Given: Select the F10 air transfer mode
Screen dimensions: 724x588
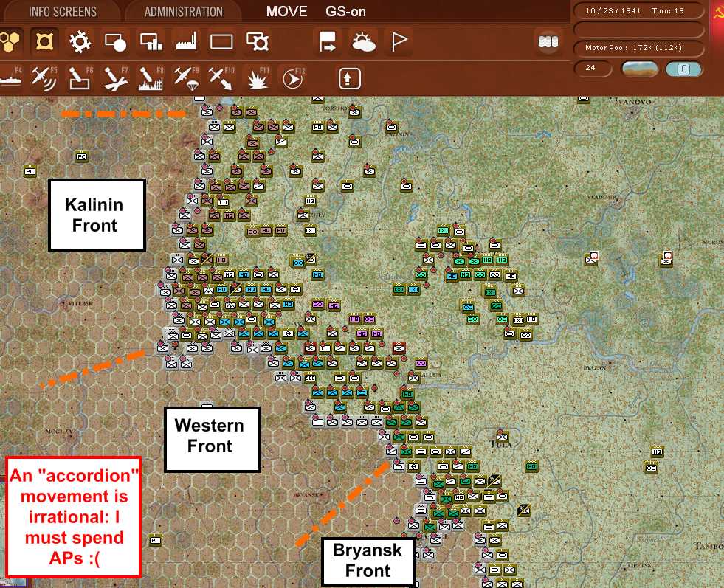Looking at the screenshot, I should click(221, 78).
